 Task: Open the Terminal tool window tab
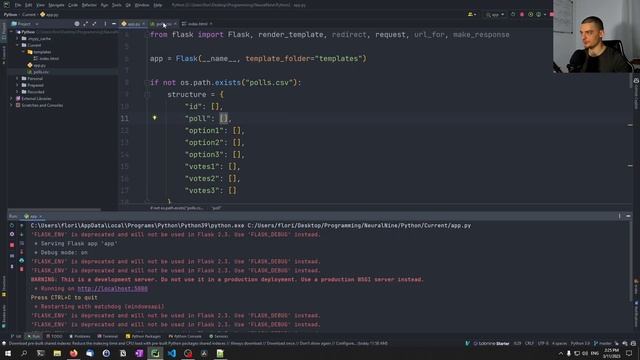click(x=108, y=336)
